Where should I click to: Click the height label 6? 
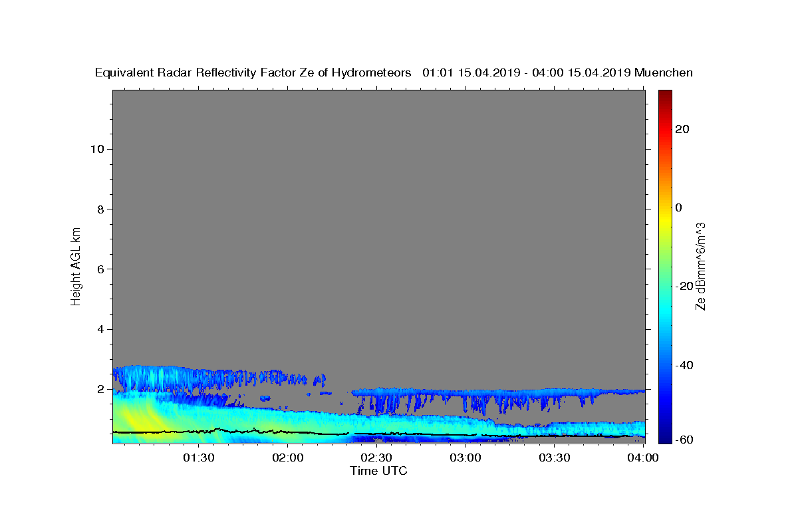[100, 269]
